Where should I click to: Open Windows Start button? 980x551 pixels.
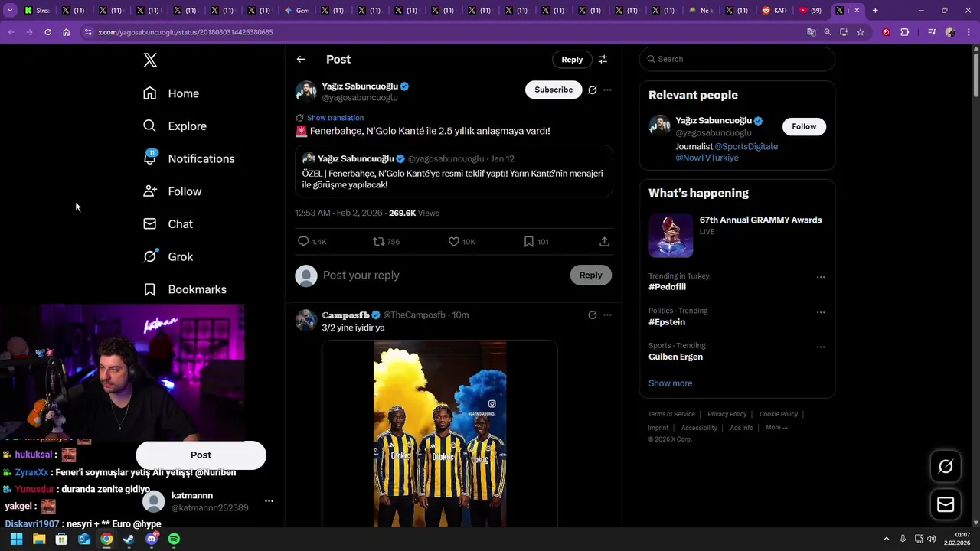pos(16,539)
